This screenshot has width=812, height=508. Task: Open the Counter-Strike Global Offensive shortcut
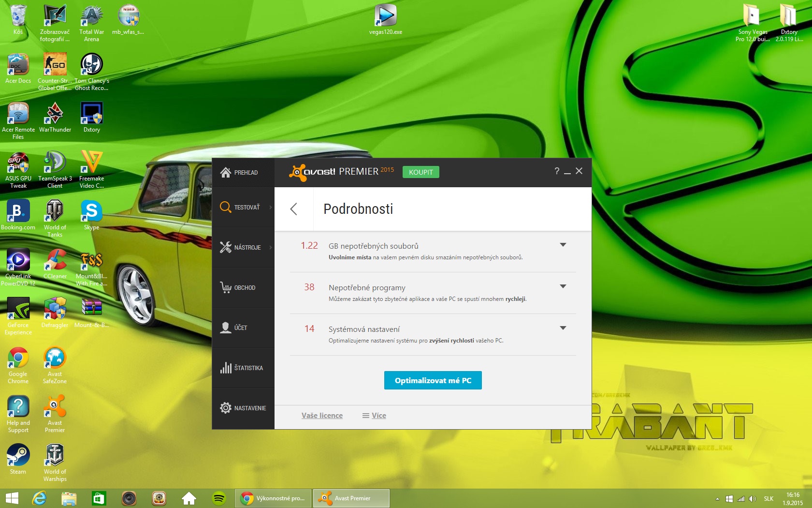point(55,72)
